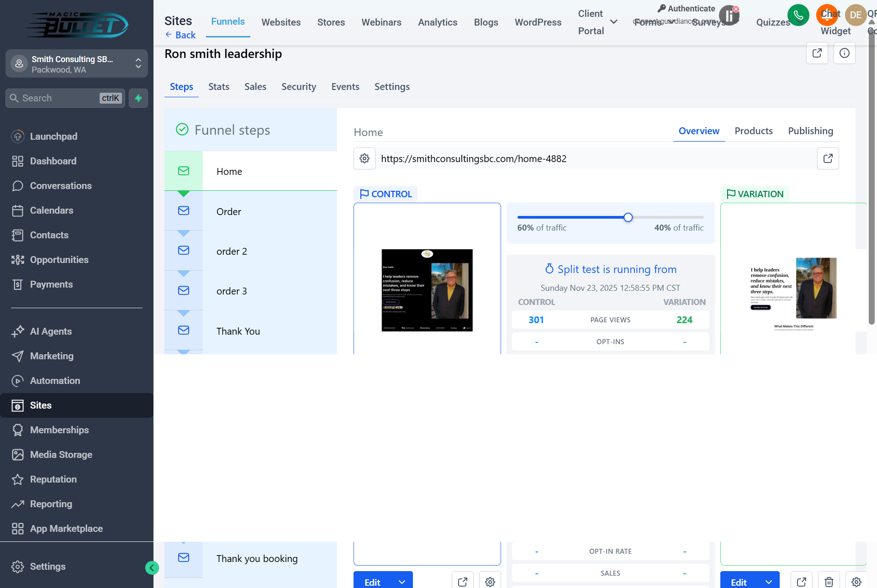Click the green lightning quick-action button

(x=138, y=98)
